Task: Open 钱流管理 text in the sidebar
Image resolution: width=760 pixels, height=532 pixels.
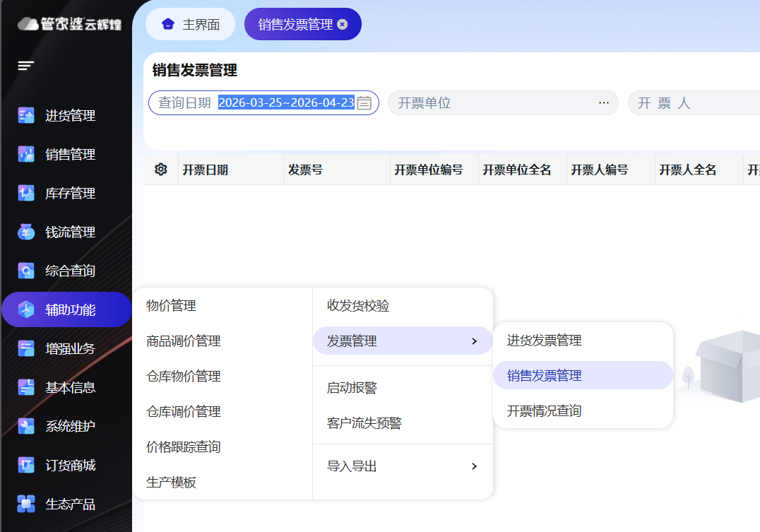Action: tap(71, 232)
